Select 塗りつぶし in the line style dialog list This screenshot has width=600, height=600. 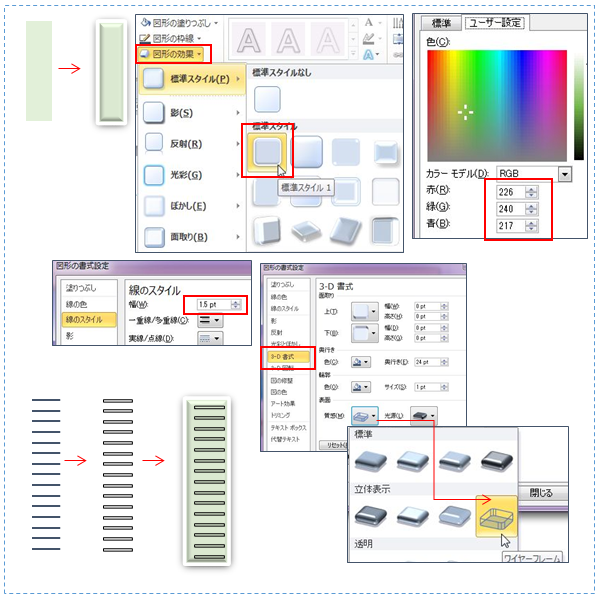(x=88, y=288)
